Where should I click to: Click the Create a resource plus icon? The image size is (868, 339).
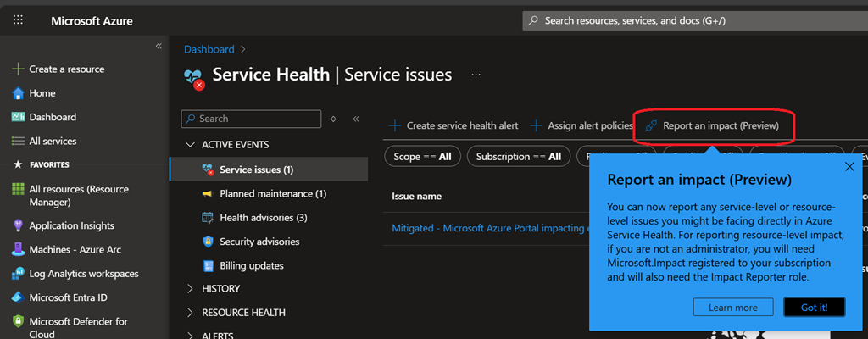tap(18, 69)
